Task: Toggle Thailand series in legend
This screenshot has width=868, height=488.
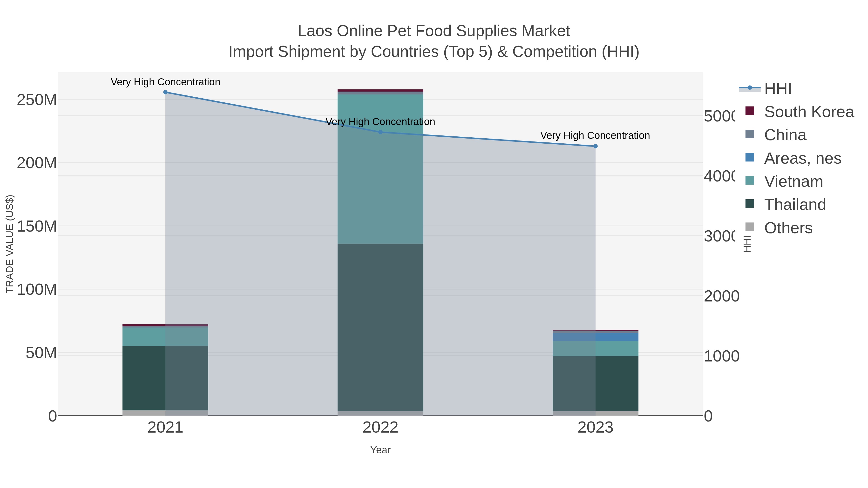Action: click(785, 205)
